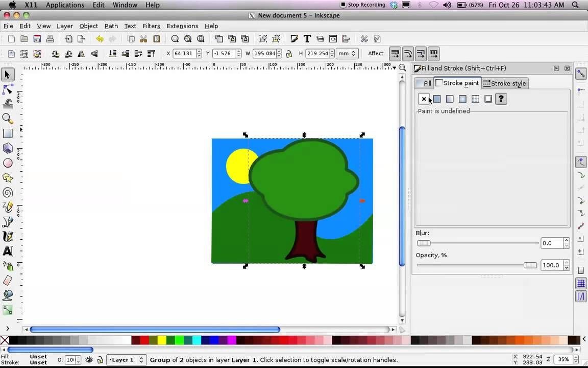Click Stop Recording in the menu bar
The width and height of the screenshot is (588, 368).
[x=362, y=5]
